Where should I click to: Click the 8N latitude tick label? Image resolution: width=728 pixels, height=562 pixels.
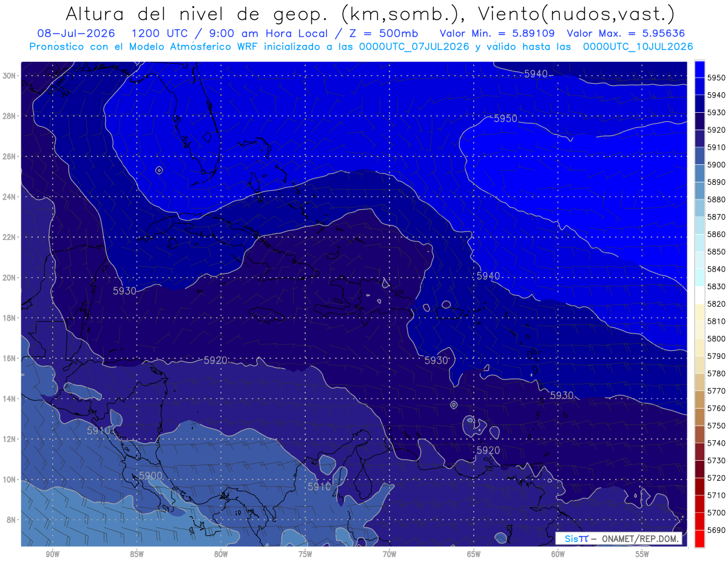[10, 520]
